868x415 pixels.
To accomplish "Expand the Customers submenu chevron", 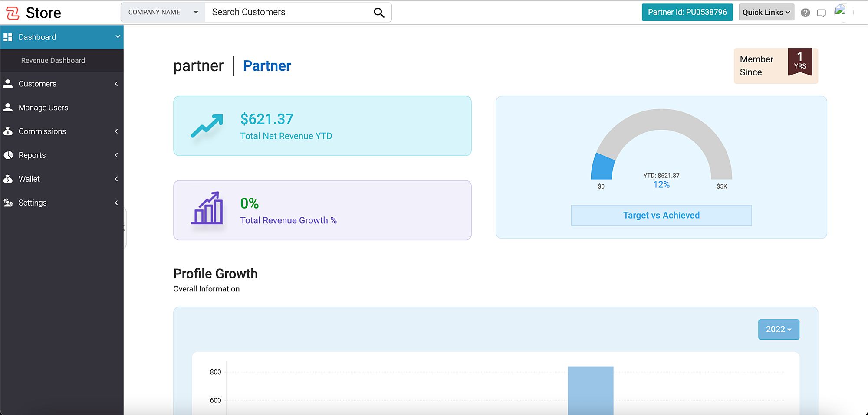I will click(116, 84).
